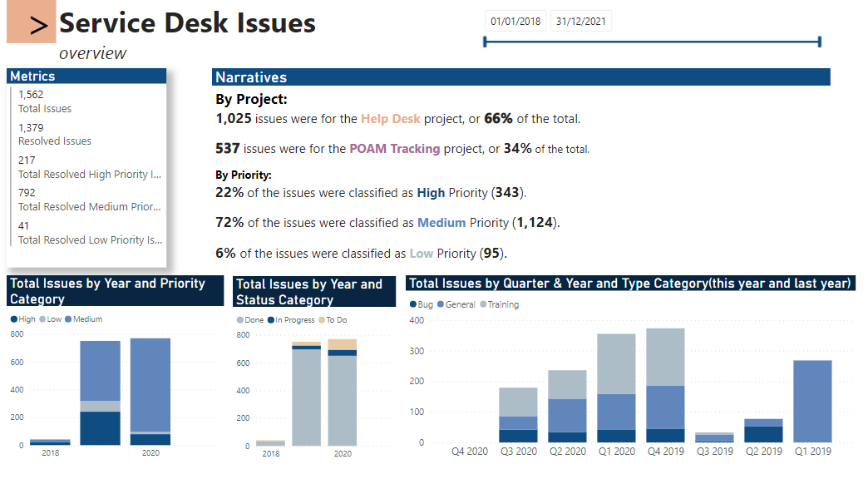Click the end date field 31/12/2021

point(580,21)
